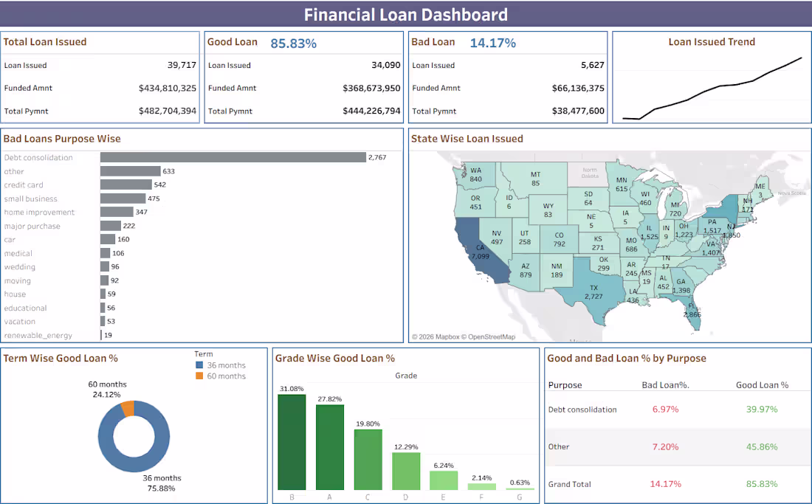Click the renewable_energy purpose label
The width and height of the screenshot is (812, 504).
[38, 335]
